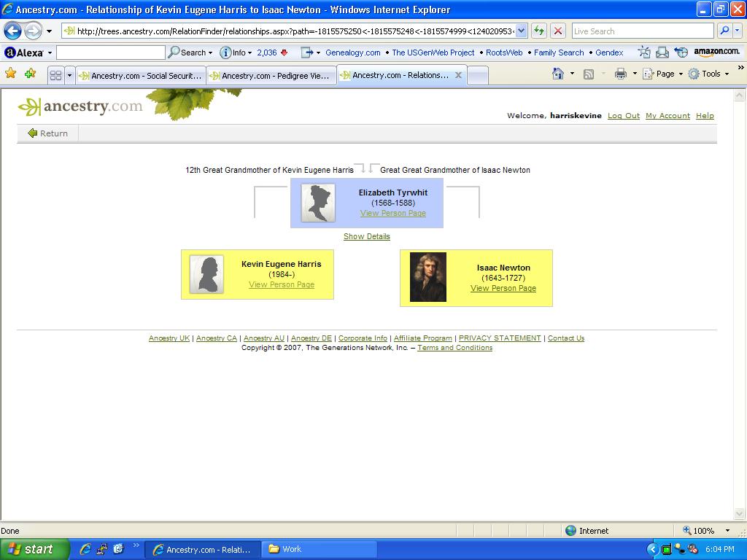Expand the Print options dropdown arrow

pos(635,74)
